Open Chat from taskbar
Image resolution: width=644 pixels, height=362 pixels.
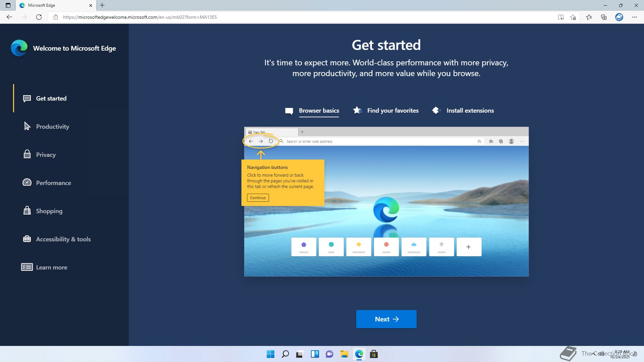329,354
